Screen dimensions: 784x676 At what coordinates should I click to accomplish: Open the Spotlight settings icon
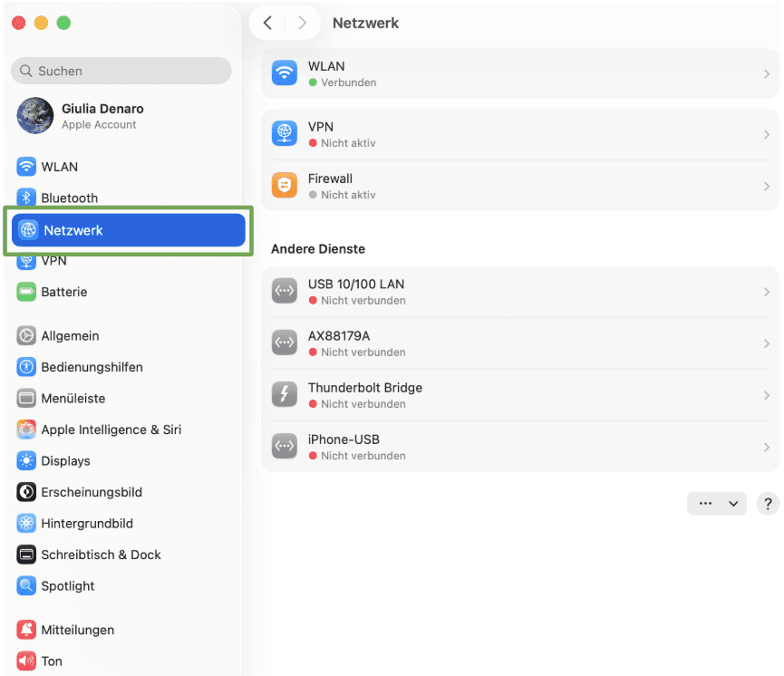pos(24,585)
